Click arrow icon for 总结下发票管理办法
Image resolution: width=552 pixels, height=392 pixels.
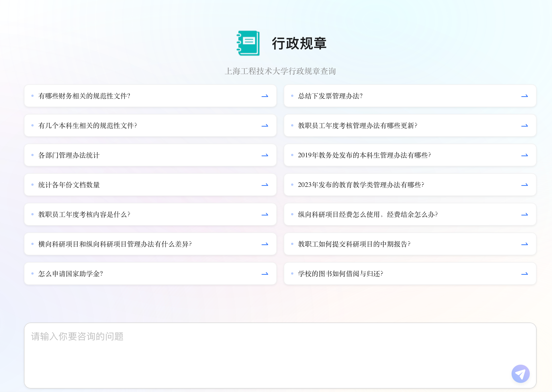525,96
